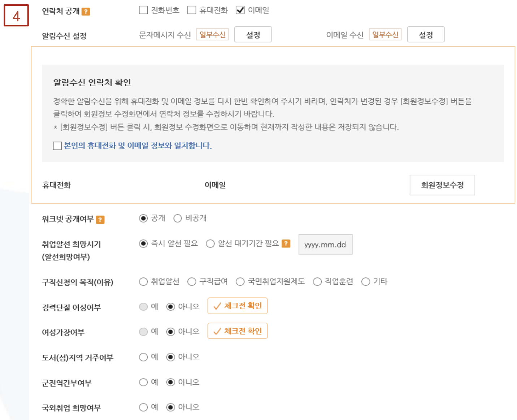Select 예 for 도서(섬)지역 거주여부

tap(143, 357)
